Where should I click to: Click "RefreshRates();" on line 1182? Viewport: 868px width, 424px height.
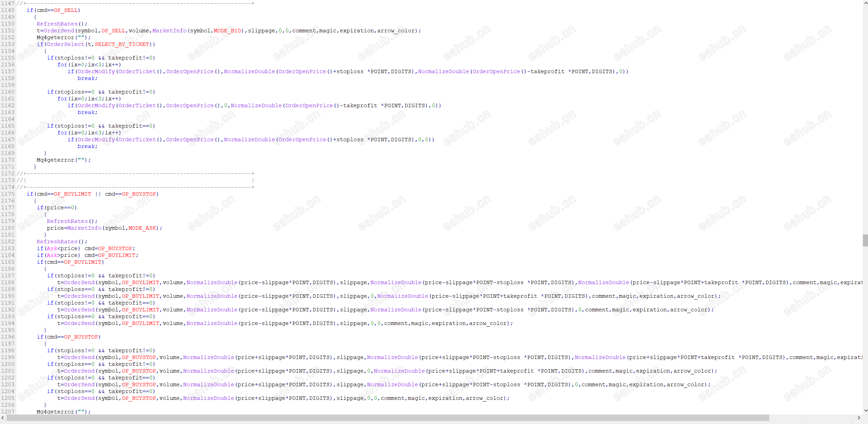pyautogui.click(x=62, y=242)
